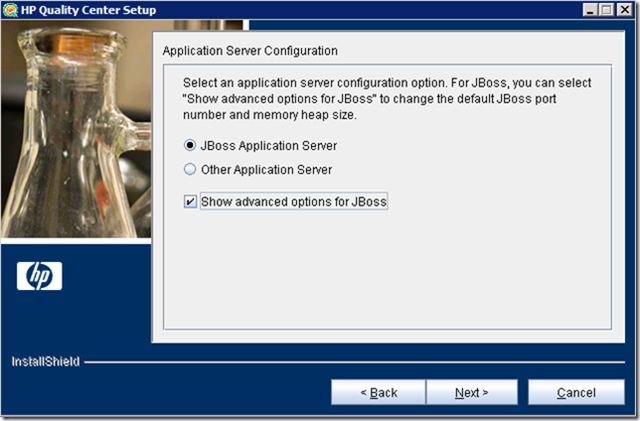Click the flask image in sidebar
The image size is (640, 421).
coord(76,129)
